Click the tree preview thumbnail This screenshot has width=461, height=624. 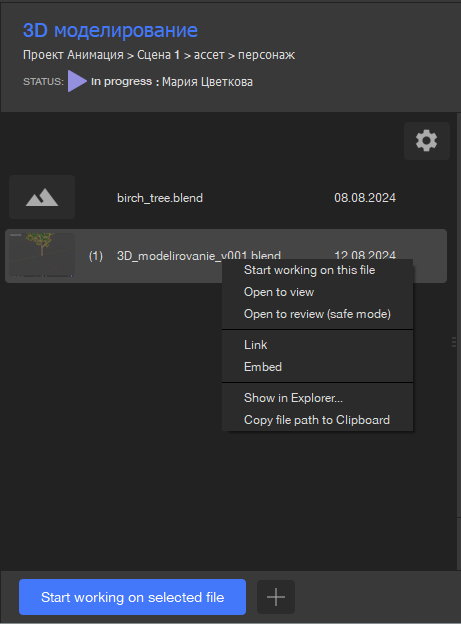[x=42, y=255]
